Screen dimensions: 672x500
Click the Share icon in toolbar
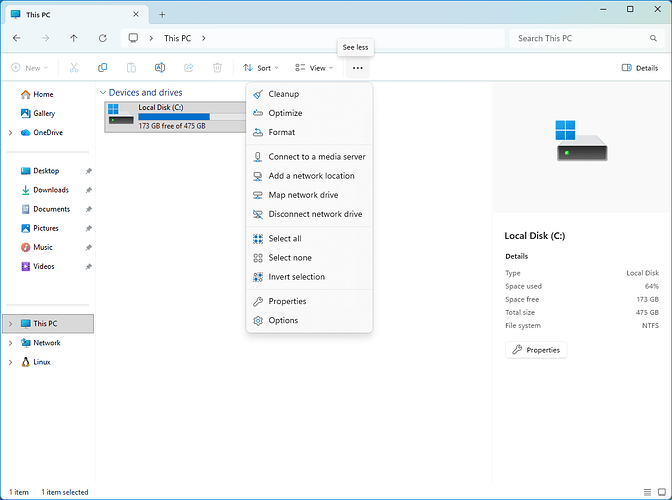[x=189, y=68]
